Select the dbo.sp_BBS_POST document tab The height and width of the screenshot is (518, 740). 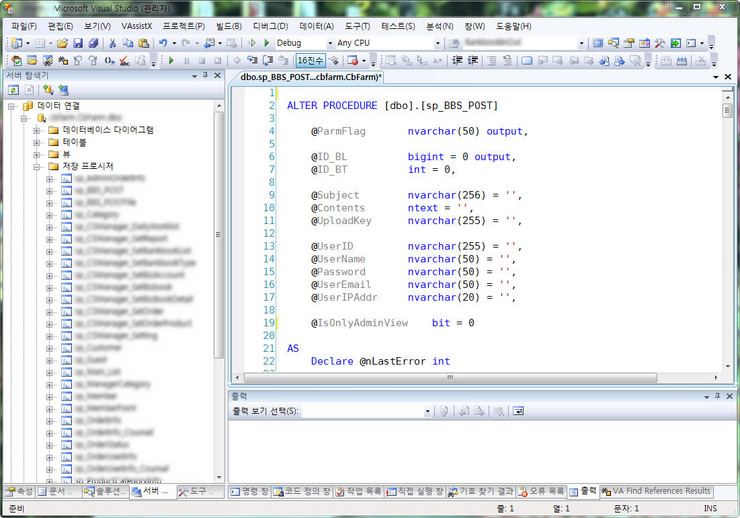click(310, 77)
